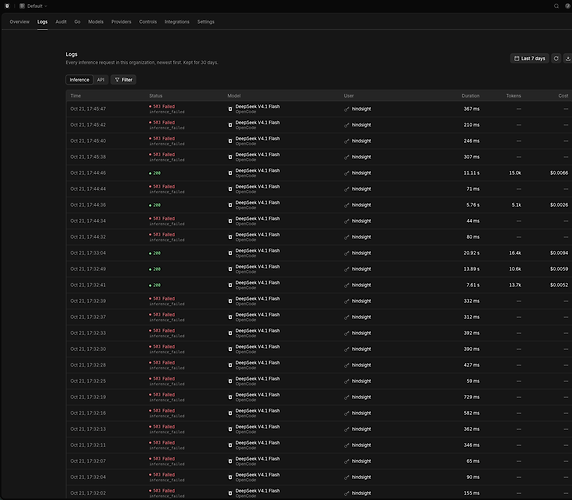Click the model icon in the 17:45:42 row
The height and width of the screenshot is (500, 572).
click(230, 125)
